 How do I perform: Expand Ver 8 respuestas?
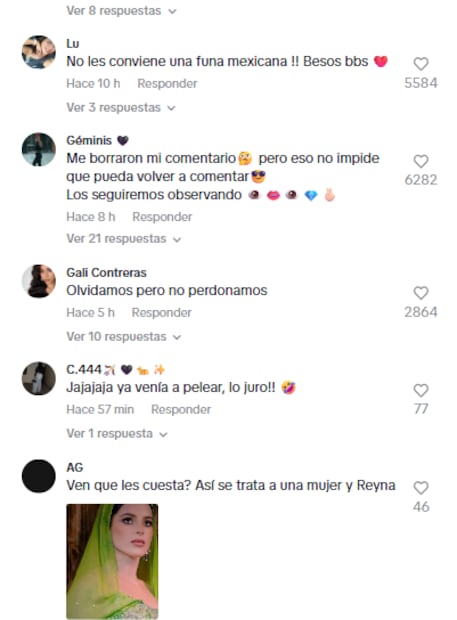121,11
